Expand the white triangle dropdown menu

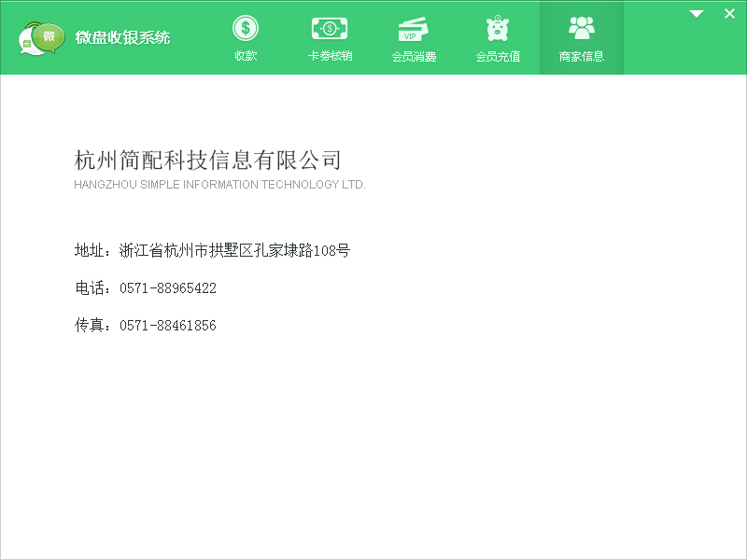[697, 14]
